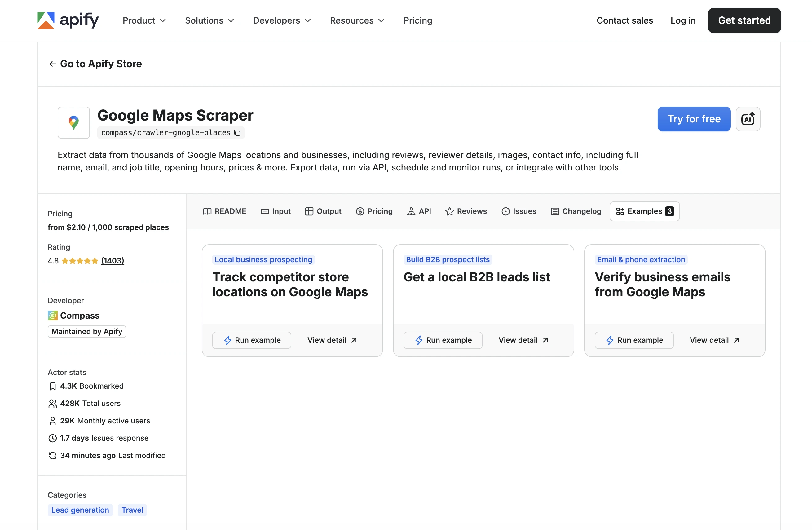Click the Try for free button
This screenshot has width=812, height=530.
pyautogui.click(x=694, y=119)
